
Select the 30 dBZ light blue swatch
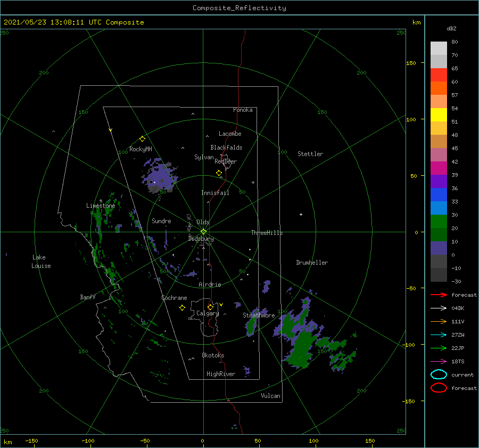click(x=439, y=208)
